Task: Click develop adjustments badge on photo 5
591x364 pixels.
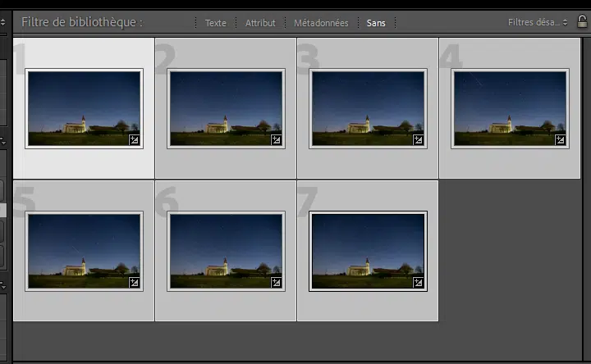Action: 134,283
